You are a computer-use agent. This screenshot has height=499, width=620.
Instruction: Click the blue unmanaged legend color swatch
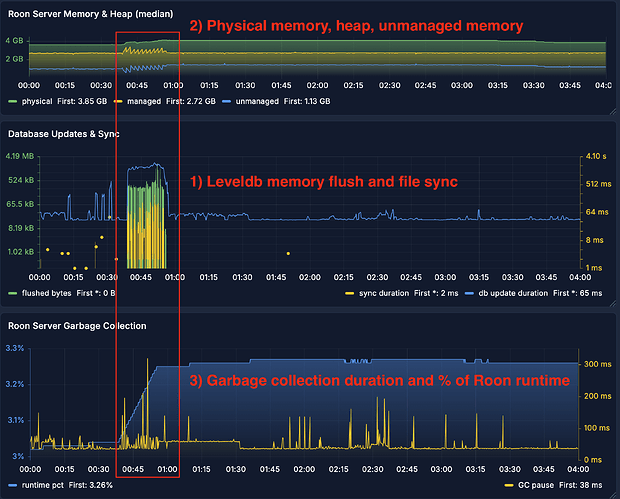click(x=227, y=102)
